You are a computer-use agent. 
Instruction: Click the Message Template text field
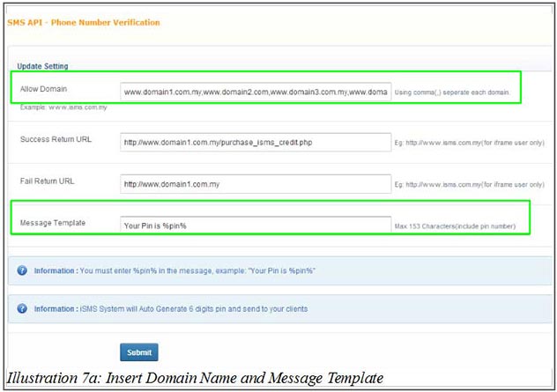[x=256, y=226]
